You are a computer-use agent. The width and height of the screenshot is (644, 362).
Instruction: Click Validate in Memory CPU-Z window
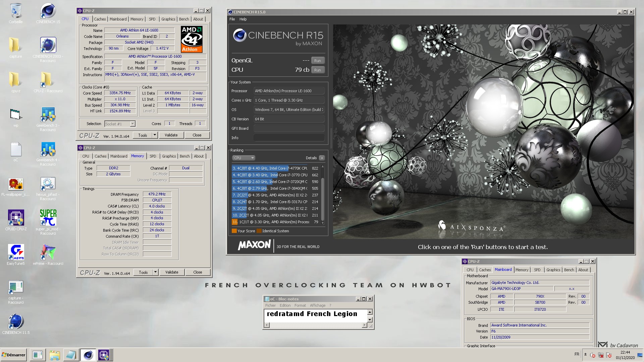pos(172,272)
